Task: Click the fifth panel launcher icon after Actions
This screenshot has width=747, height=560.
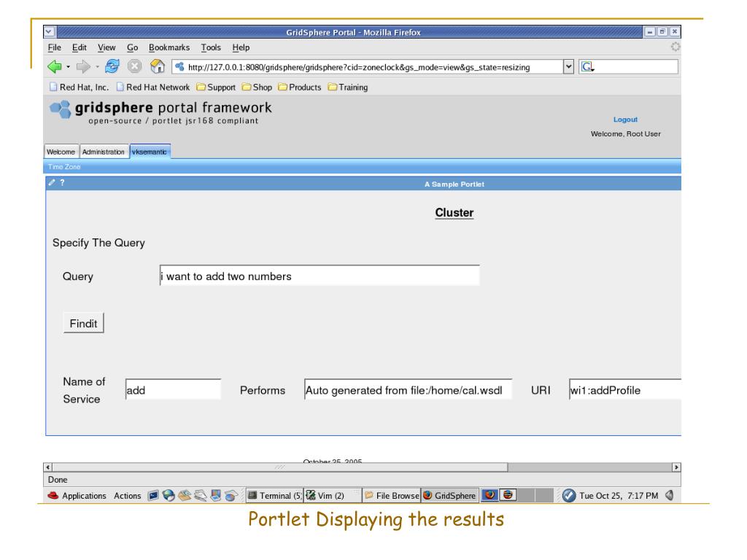Action: [216, 496]
